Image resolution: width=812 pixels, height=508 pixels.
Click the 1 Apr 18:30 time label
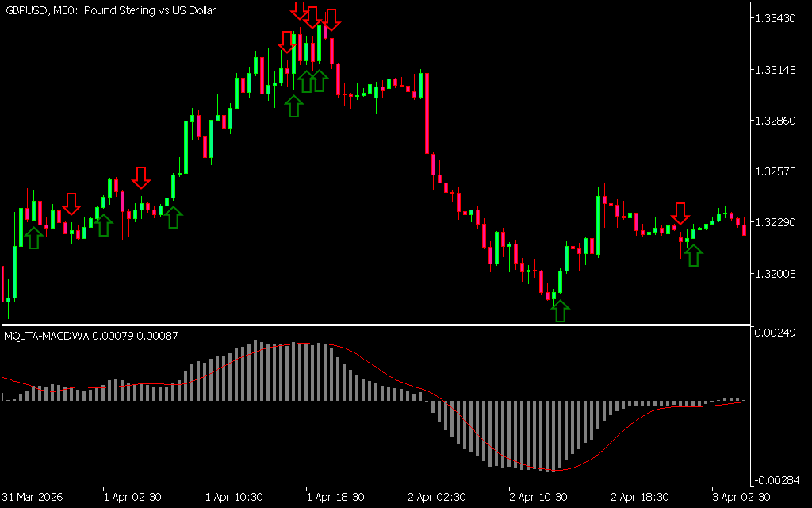(x=336, y=497)
